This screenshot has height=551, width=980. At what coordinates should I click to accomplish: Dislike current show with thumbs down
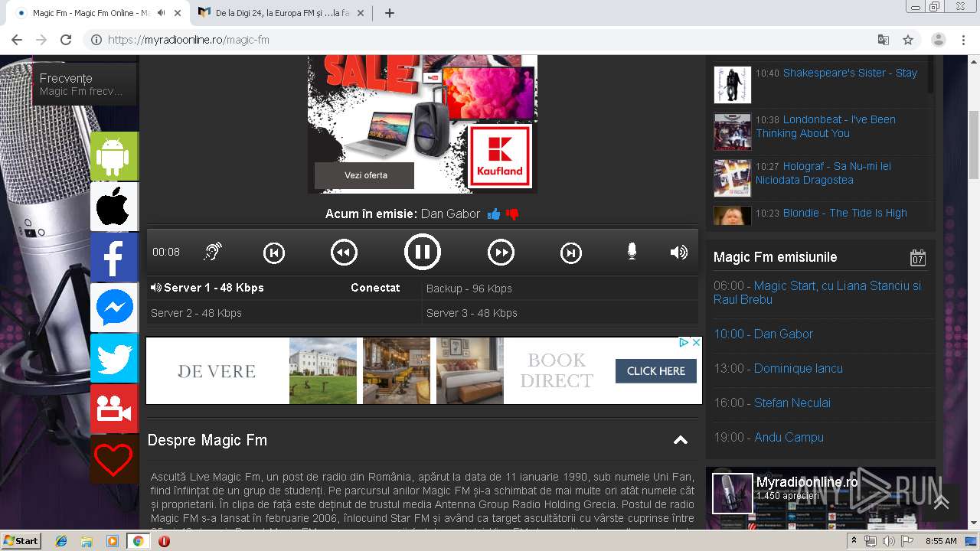(512, 214)
